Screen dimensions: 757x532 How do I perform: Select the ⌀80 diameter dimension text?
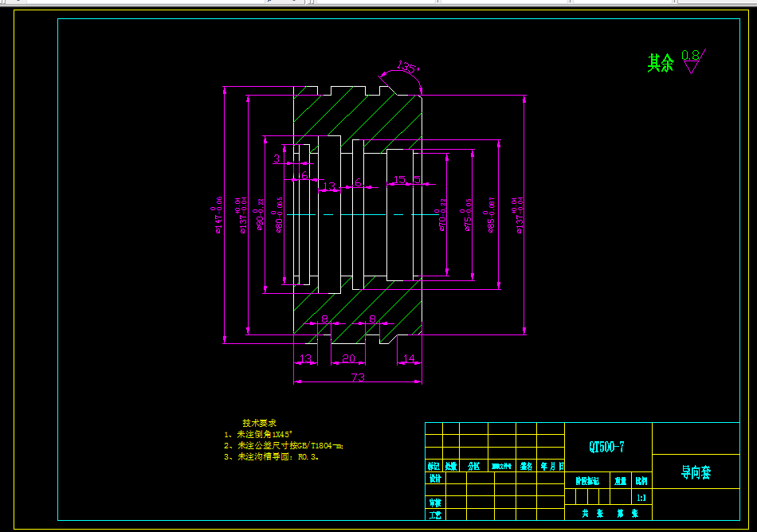point(277,215)
